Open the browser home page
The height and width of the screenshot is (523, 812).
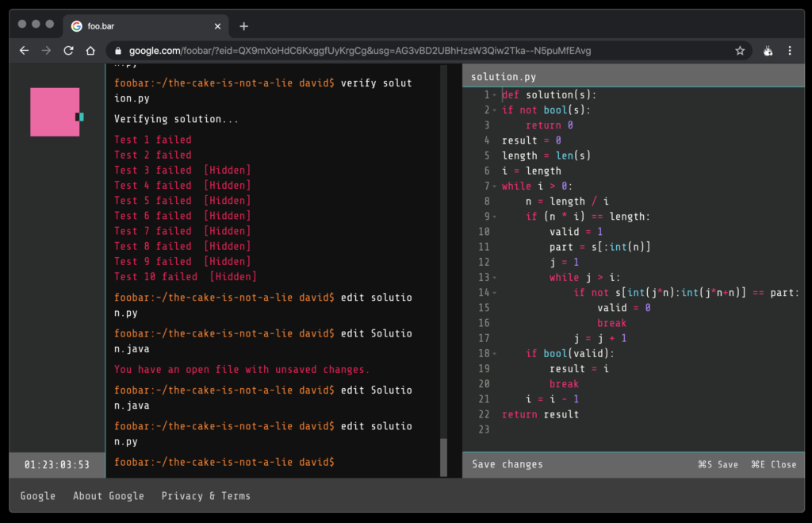click(x=90, y=51)
